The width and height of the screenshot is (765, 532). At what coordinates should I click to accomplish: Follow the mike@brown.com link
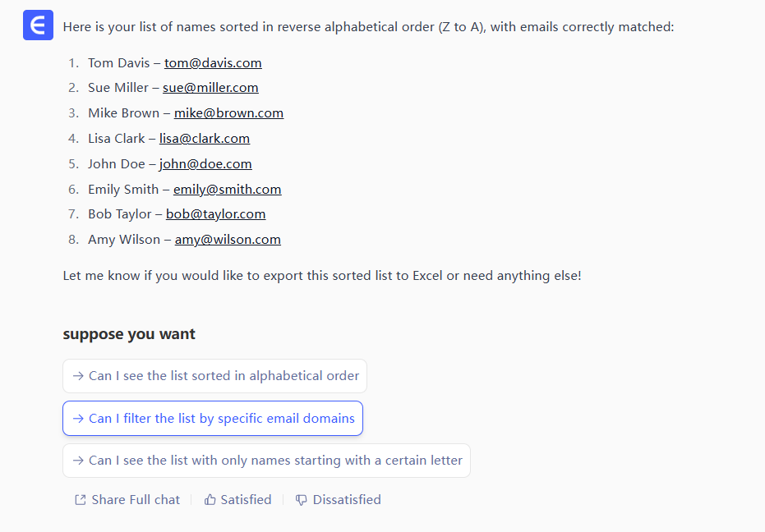228,113
